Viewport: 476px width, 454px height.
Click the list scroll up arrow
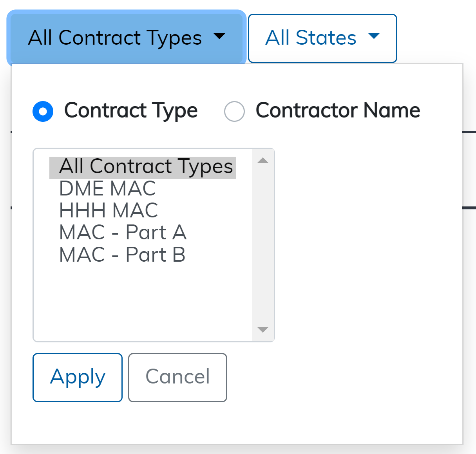pyautogui.click(x=263, y=161)
